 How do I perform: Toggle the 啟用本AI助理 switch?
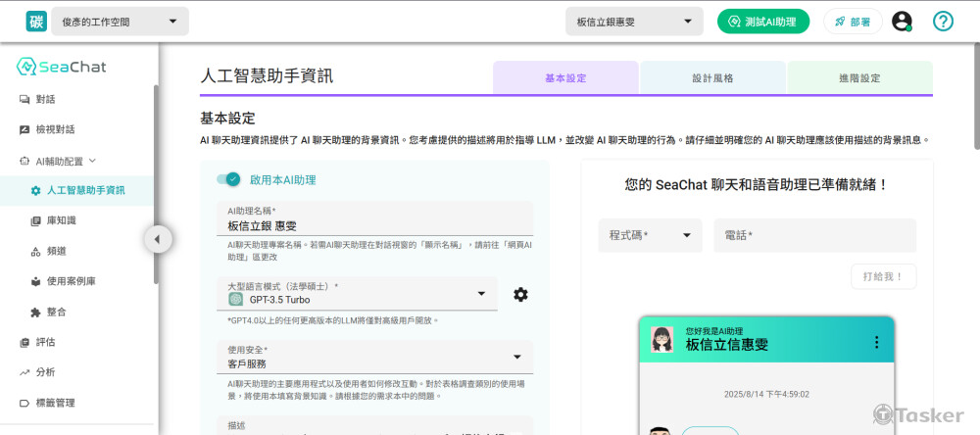[228, 179]
